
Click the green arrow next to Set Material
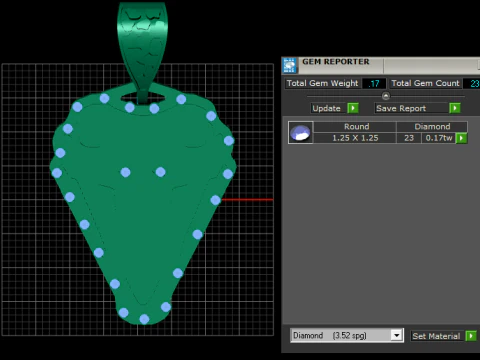pos(471,336)
